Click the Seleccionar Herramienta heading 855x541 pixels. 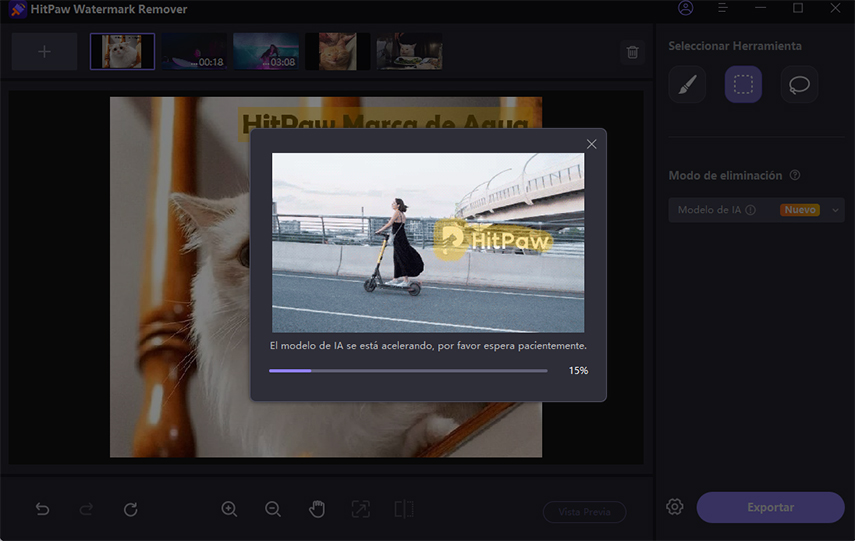click(735, 46)
